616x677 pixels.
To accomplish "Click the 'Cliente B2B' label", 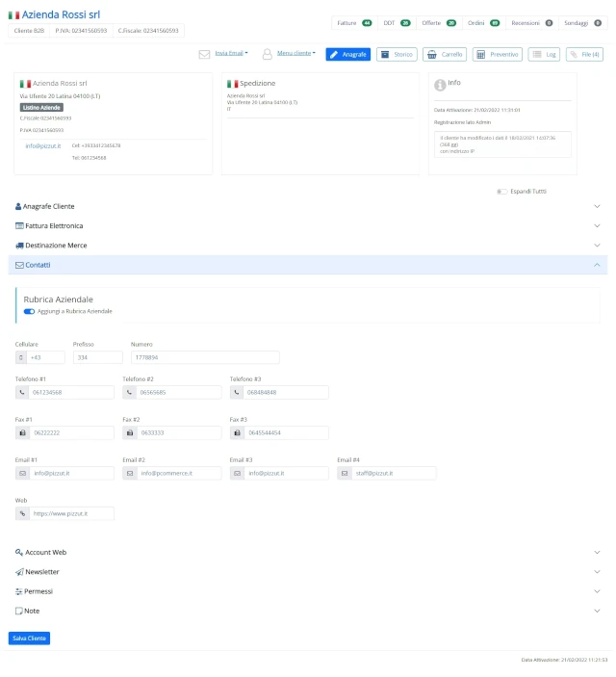I will point(29,31).
